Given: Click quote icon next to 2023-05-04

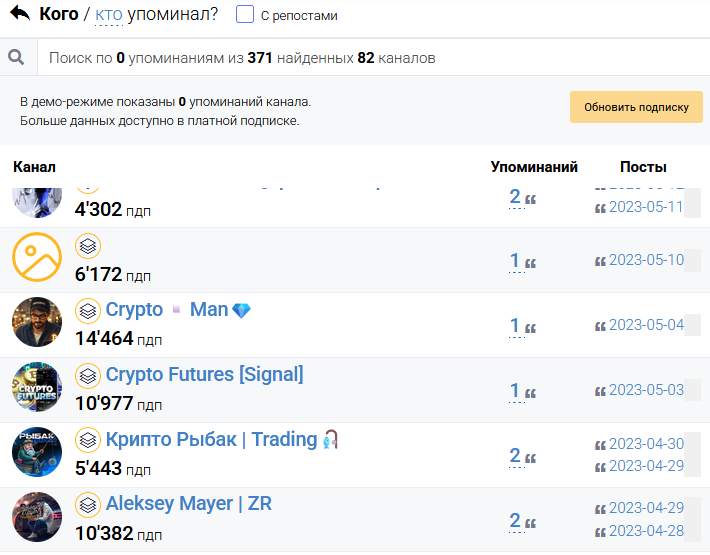Looking at the screenshot, I should click(x=600, y=326).
